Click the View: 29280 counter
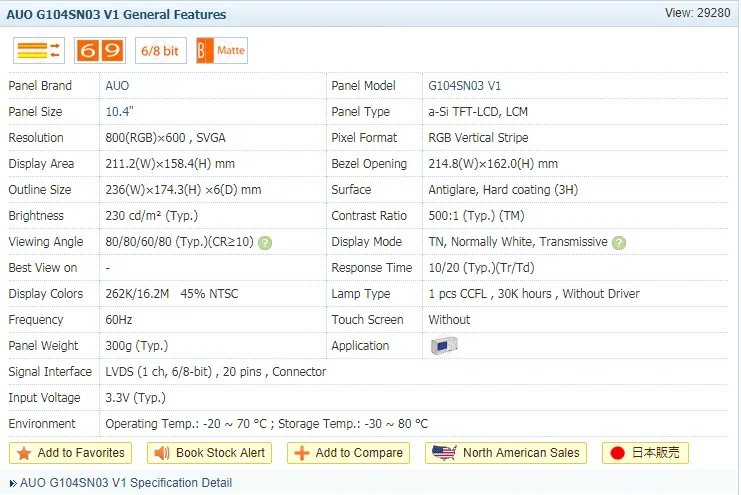This screenshot has height=495, width=741. 698,13
